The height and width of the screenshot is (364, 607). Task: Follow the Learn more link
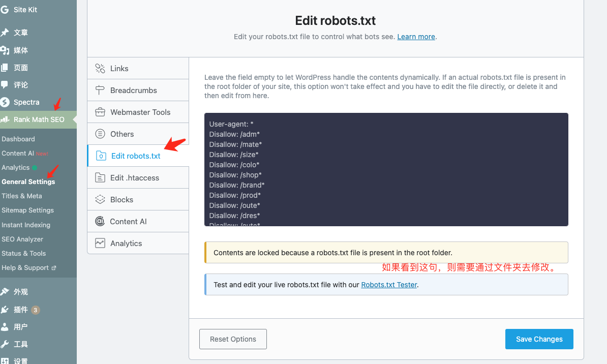416,37
